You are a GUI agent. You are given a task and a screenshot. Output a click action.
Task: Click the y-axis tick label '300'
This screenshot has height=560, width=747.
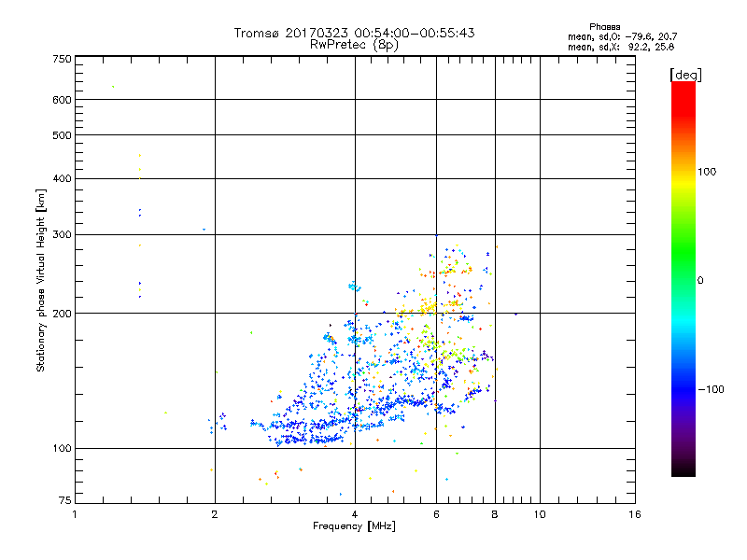pos(62,234)
